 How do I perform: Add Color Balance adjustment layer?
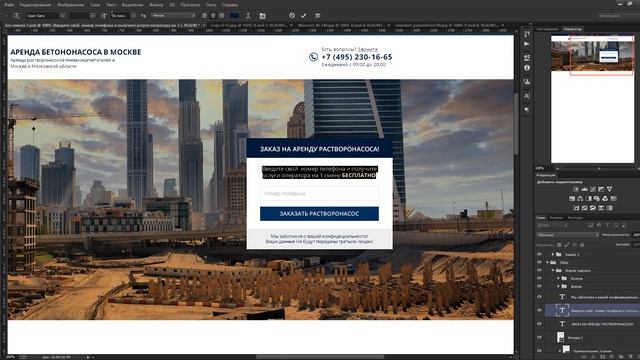pyautogui.click(x=580, y=199)
